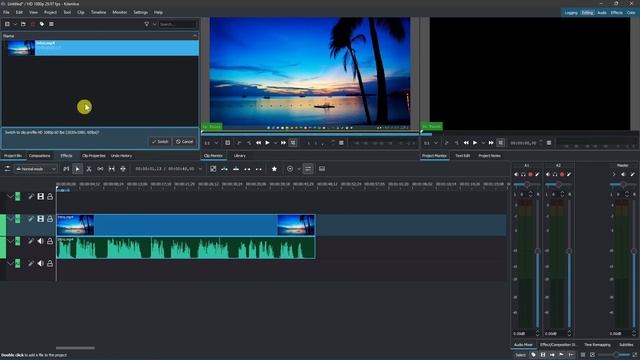
Task: Lock the highlighted video track with clip
Action: pos(50,219)
